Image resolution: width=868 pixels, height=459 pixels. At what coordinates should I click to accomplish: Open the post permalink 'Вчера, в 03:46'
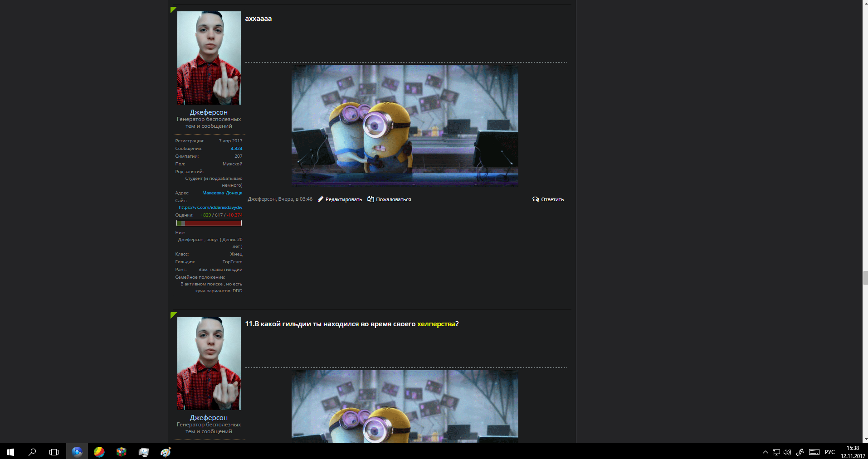[295, 199]
